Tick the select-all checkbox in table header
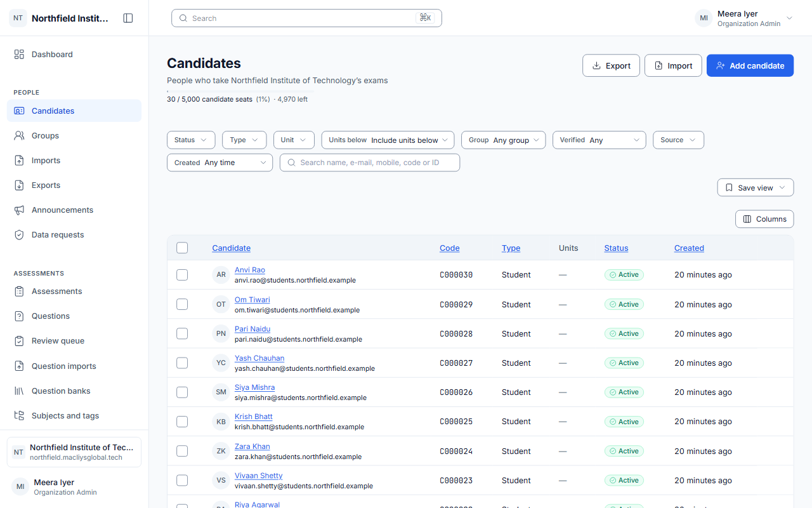The width and height of the screenshot is (812, 508). tap(182, 248)
